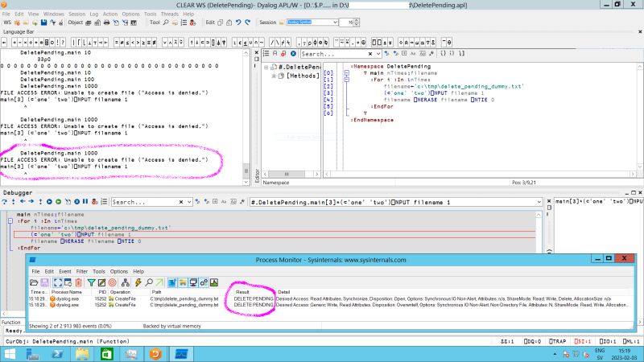Image resolution: width=644 pixels, height=362 pixels.
Task: Click the iota glyph in Language Bar
Action: point(235,43)
